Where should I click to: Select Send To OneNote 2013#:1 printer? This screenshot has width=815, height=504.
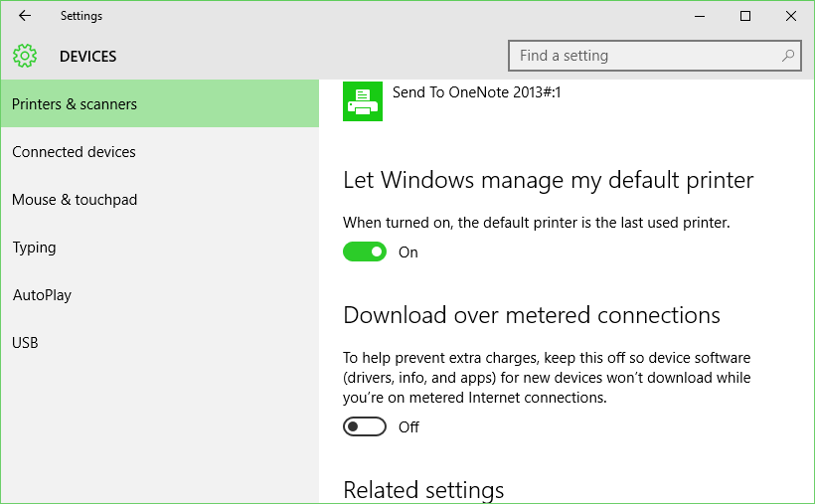[x=477, y=92]
